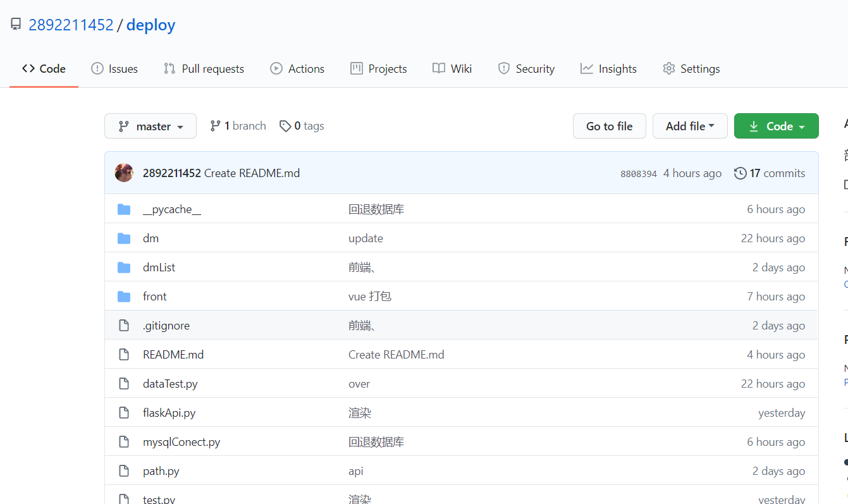Open the Pull requests tab
The image size is (848, 504).
pos(204,69)
